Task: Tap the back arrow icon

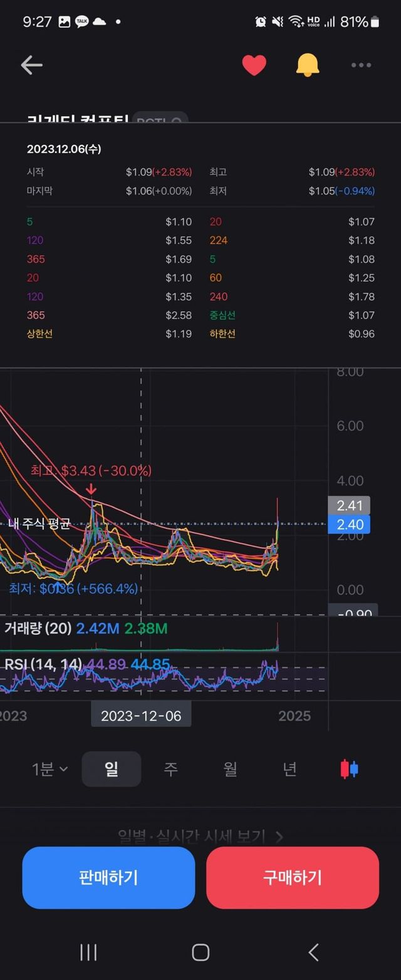Action: 31,65
